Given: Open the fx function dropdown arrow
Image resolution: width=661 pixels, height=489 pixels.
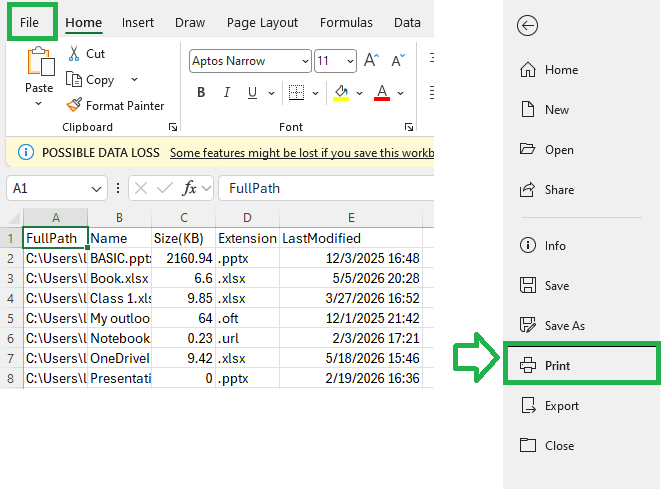Looking at the screenshot, I should 206,188.
